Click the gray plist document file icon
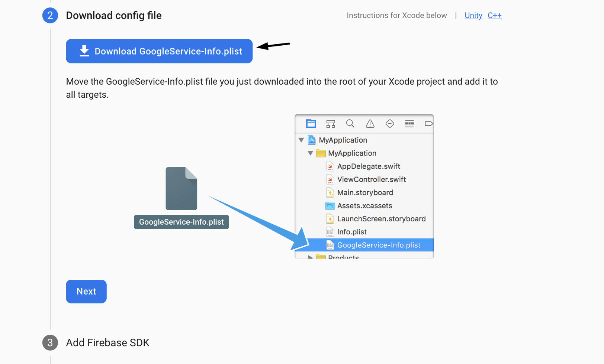The width and height of the screenshot is (604, 364). [x=181, y=189]
